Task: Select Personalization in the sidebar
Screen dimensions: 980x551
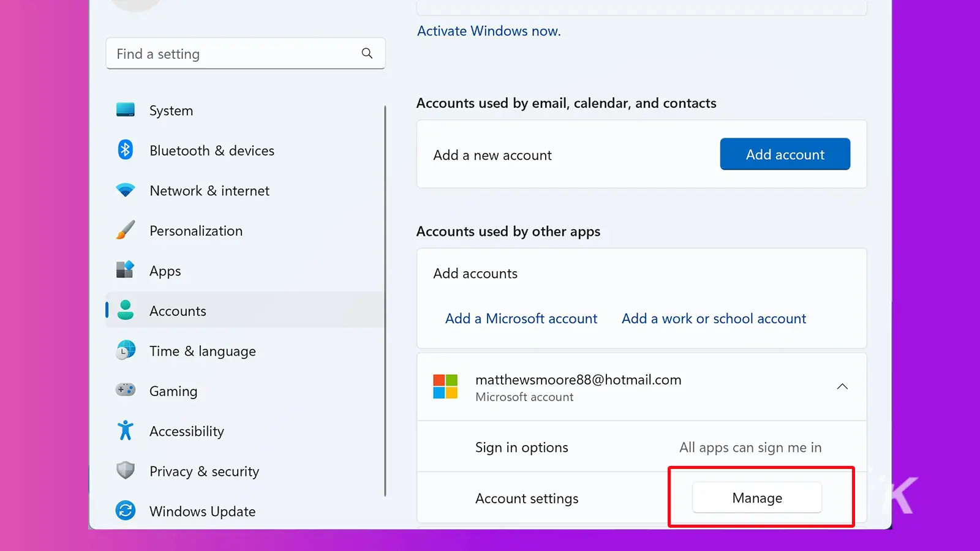Action: [x=245, y=231]
